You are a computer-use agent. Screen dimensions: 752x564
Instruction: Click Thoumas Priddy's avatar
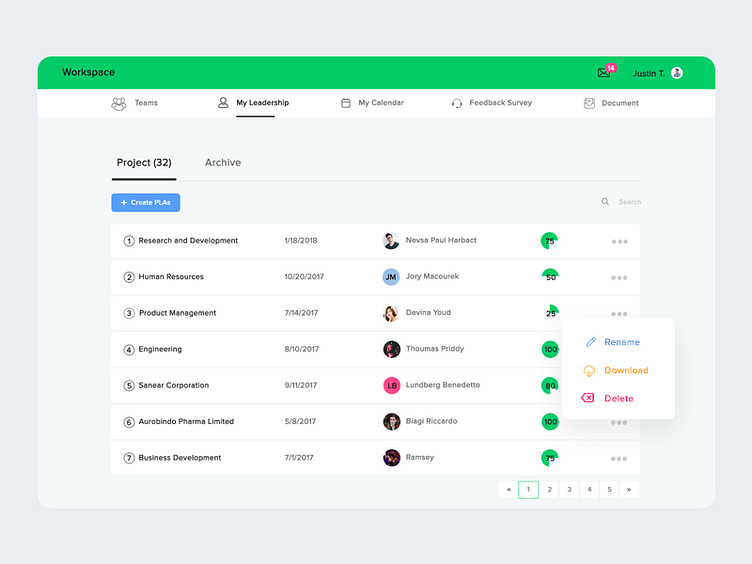(391, 349)
